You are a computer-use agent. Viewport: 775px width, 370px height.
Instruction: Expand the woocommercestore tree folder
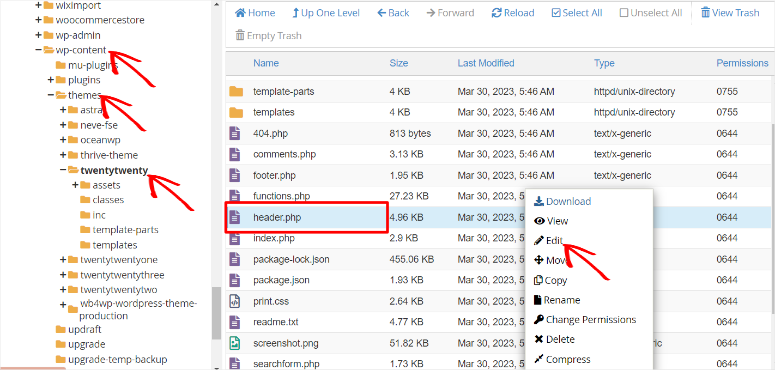(x=38, y=20)
